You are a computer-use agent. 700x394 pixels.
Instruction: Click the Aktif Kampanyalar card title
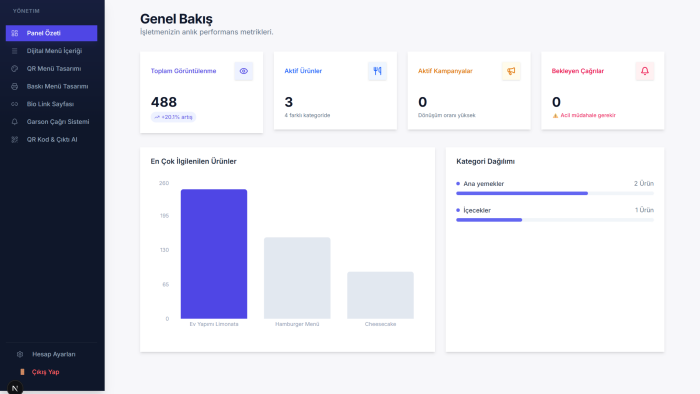pos(445,71)
